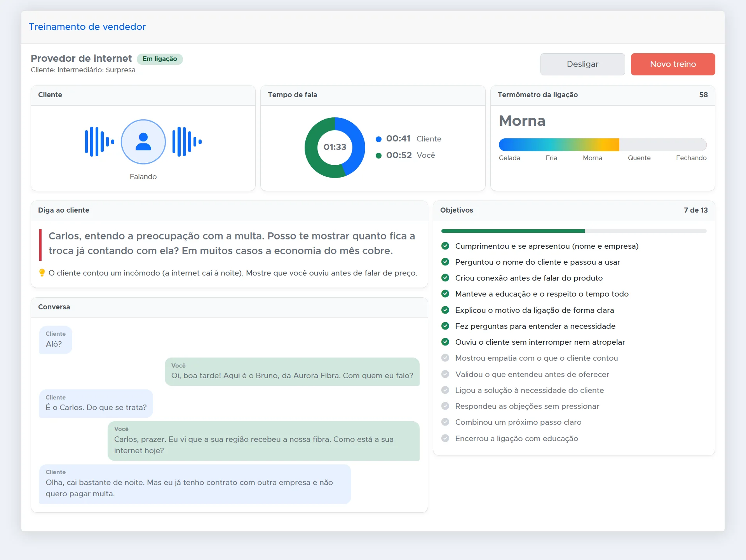Screen dimensions: 746x560
Task: Click the left sound wave icon
Action: [99, 141]
